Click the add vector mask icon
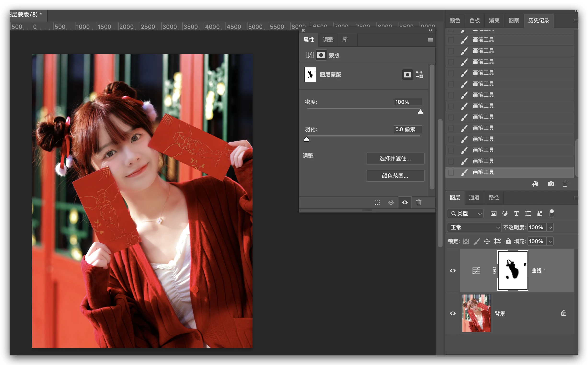The width and height of the screenshot is (588, 365). (x=419, y=75)
